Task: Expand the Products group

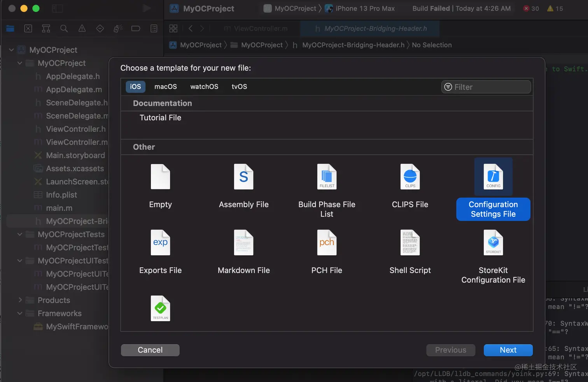Action: [20, 300]
